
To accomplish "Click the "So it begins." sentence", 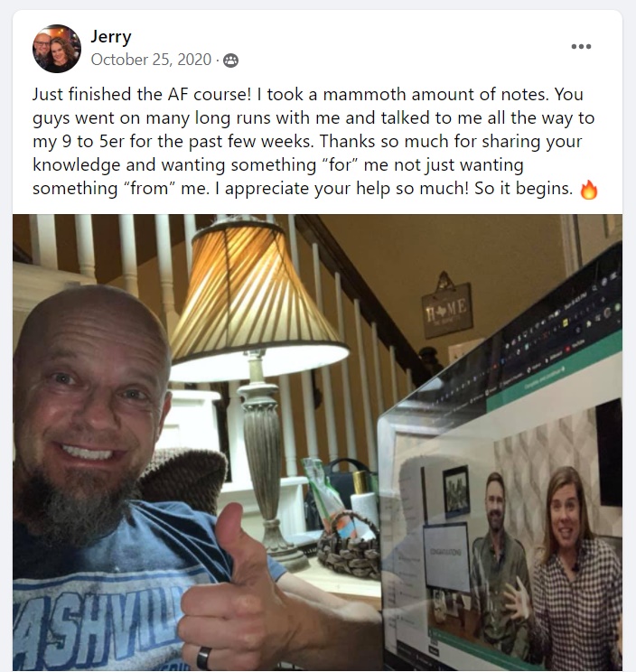I will click(x=523, y=188).
